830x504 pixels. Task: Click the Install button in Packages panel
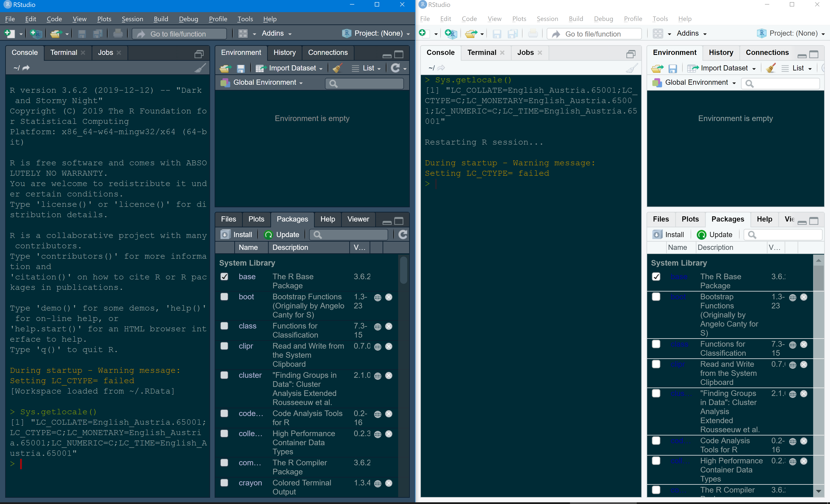(236, 234)
